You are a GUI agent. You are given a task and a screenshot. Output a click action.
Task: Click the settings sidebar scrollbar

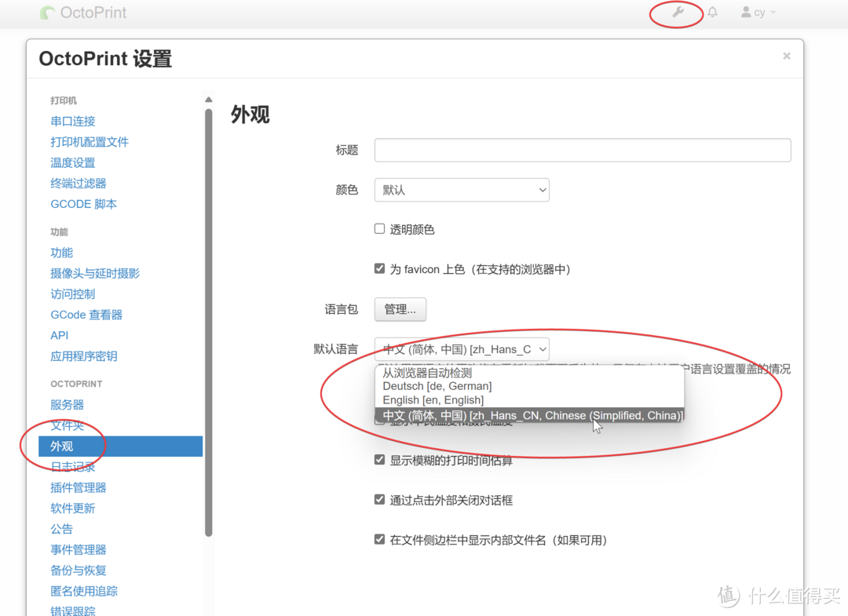[x=208, y=314]
